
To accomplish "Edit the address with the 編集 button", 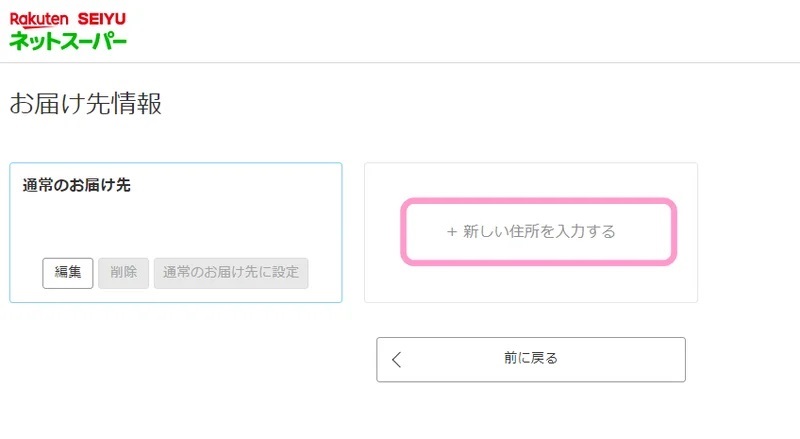I will (67, 273).
